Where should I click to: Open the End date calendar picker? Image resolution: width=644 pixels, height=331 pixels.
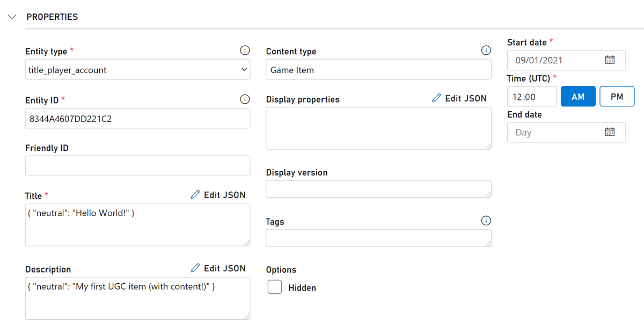[x=610, y=132]
